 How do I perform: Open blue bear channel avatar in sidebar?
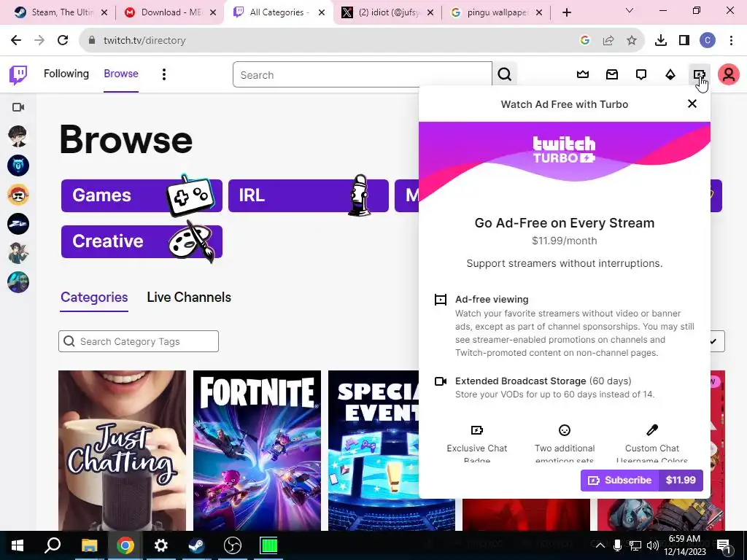18,166
